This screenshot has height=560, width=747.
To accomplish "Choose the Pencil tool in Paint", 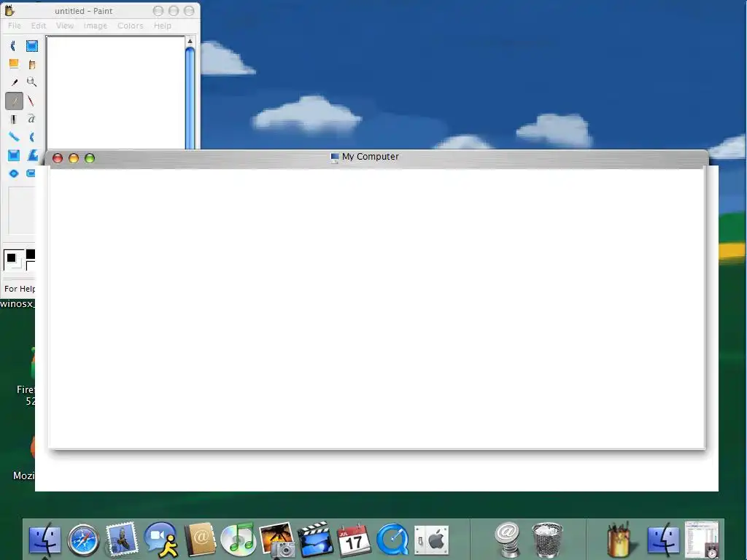I will 14,101.
